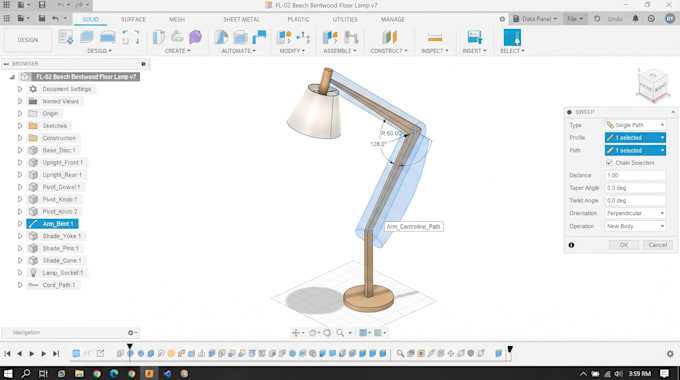Play the timeline forward
Viewport: 680px width, 380px height.
click(x=32, y=354)
